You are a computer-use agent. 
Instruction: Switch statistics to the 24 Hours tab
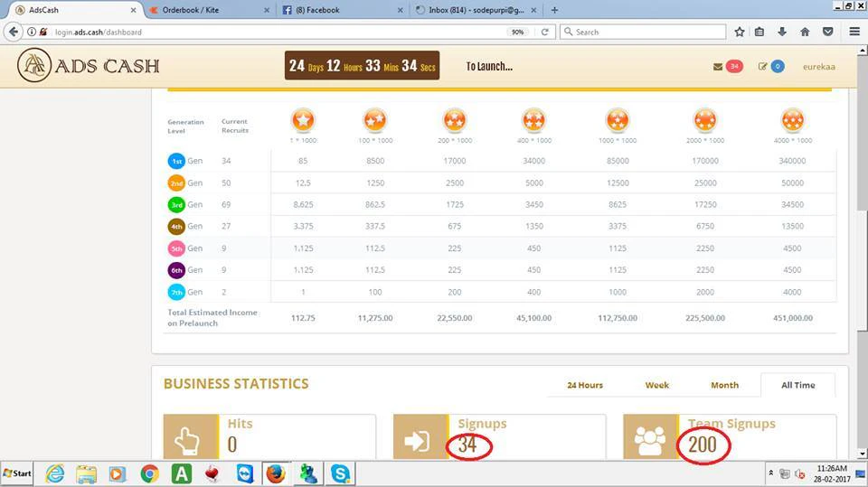click(x=585, y=385)
